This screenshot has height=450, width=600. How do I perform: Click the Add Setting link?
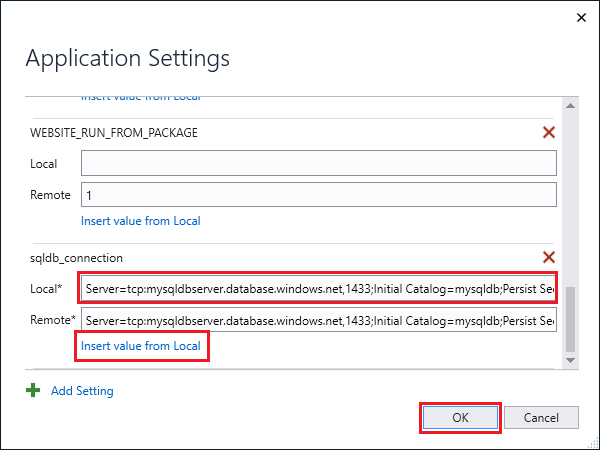tap(82, 391)
